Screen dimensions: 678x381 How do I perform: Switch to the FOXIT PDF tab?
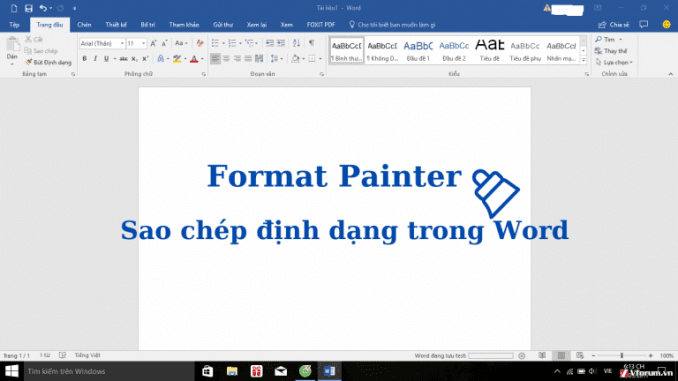321,25
